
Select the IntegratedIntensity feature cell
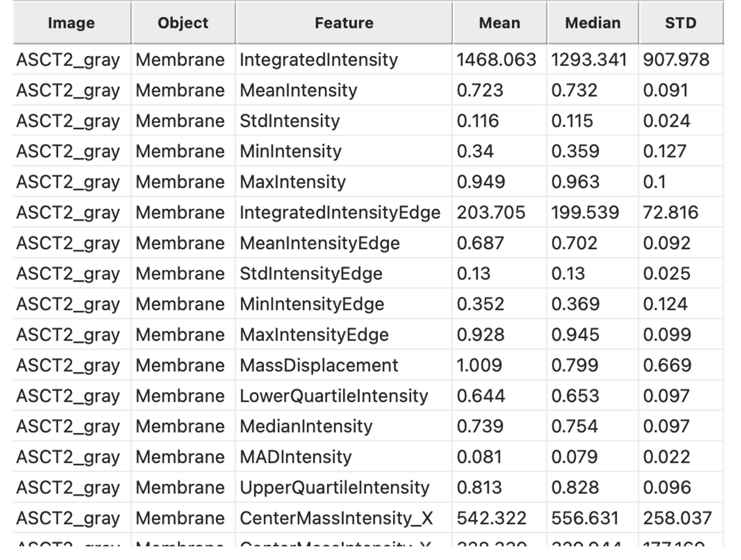coord(344,60)
